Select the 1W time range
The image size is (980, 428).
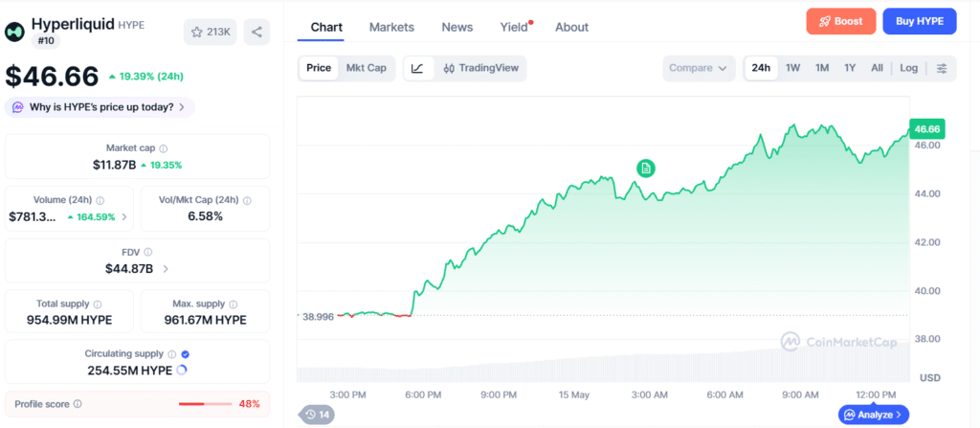click(792, 68)
